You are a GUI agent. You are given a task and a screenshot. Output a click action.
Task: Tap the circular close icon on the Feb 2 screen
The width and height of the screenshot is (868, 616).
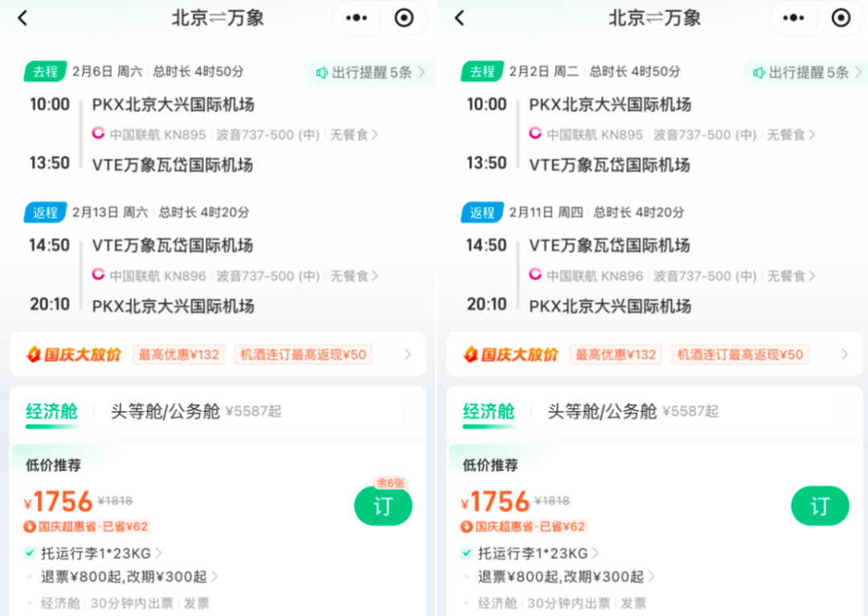(841, 18)
